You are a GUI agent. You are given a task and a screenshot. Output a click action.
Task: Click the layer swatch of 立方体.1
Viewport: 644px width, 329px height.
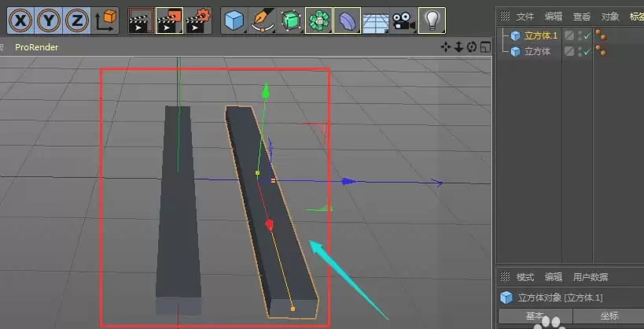point(569,35)
